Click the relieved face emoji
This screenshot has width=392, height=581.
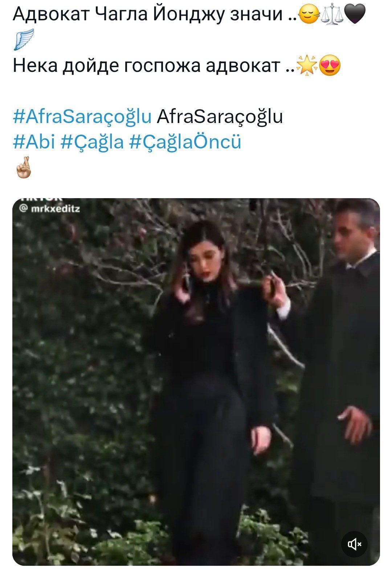click(309, 15)
